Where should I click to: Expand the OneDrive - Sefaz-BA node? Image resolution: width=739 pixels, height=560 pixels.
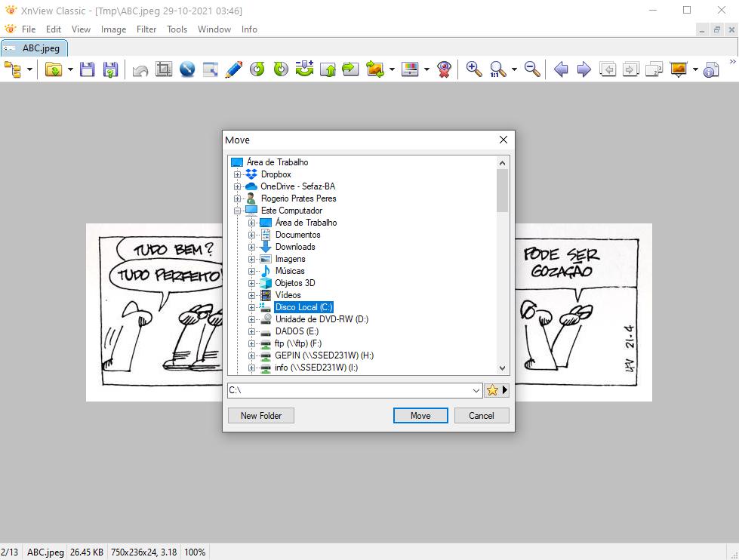coord(237,186)
